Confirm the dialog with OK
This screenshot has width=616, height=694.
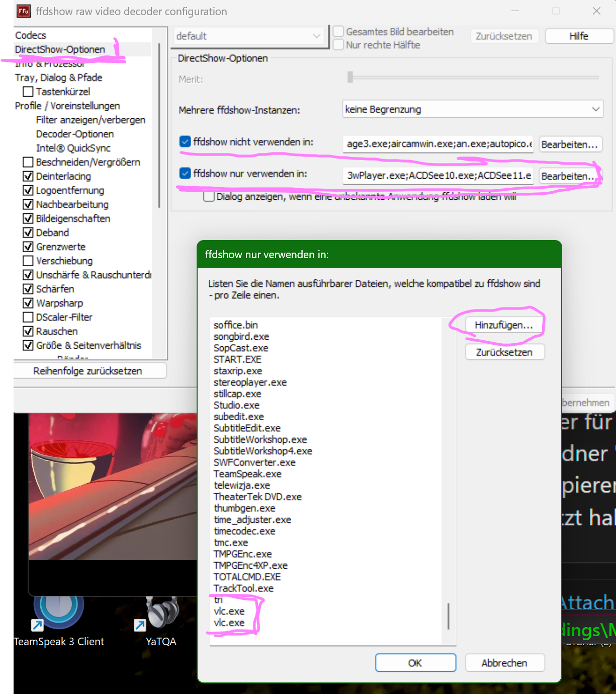415,663
